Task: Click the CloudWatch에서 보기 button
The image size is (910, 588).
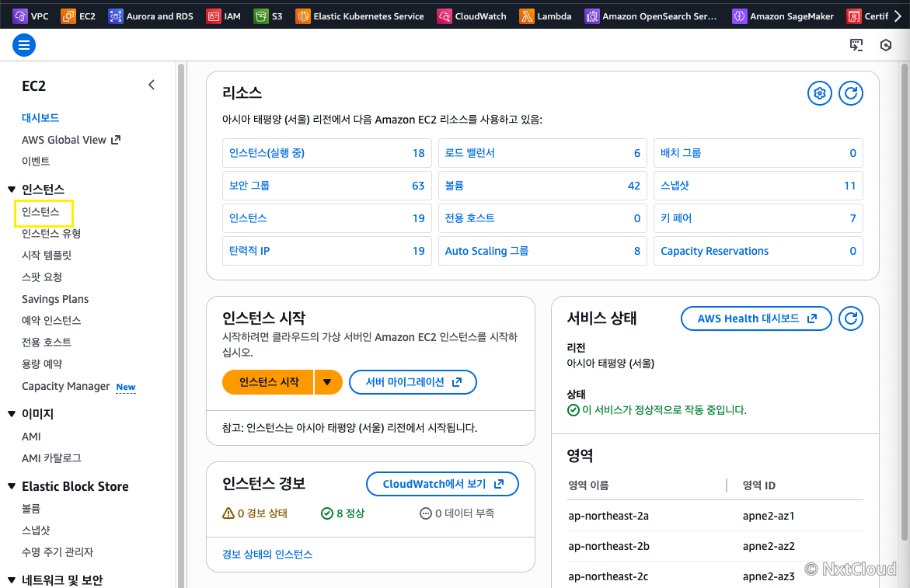Action: click(x=442, y=484)
